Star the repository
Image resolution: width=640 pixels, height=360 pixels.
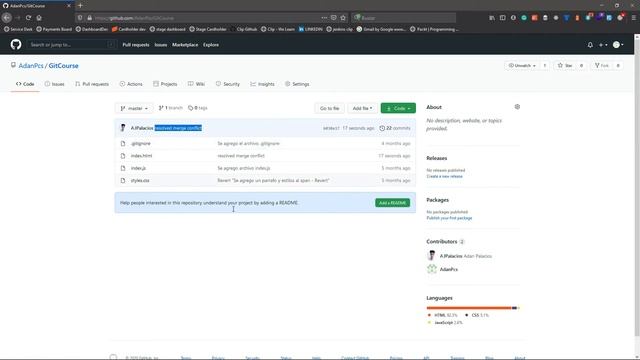click(565, 66)
